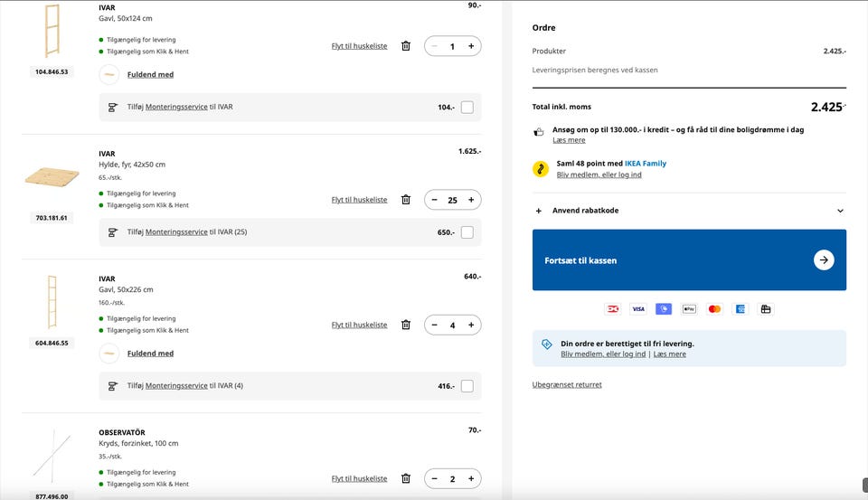The width and height of the screenshot is (868, 500).
Task: Open Fuldend med under IVAR Gavl 50x226
Action: (150, 354)
